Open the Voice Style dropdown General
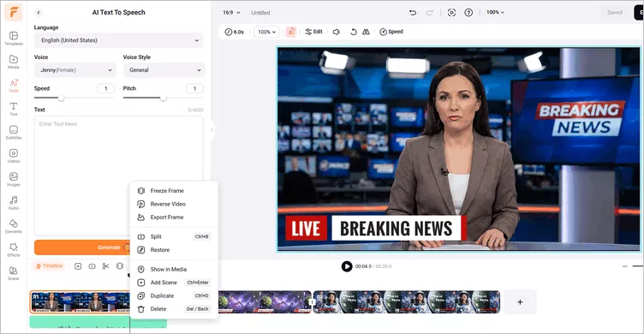 (164, 70)
